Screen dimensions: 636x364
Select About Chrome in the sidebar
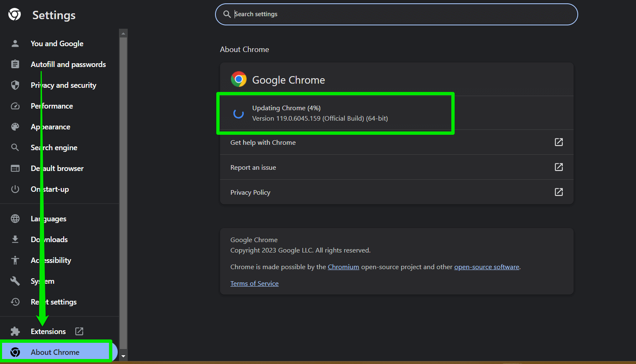click(54, 352)
